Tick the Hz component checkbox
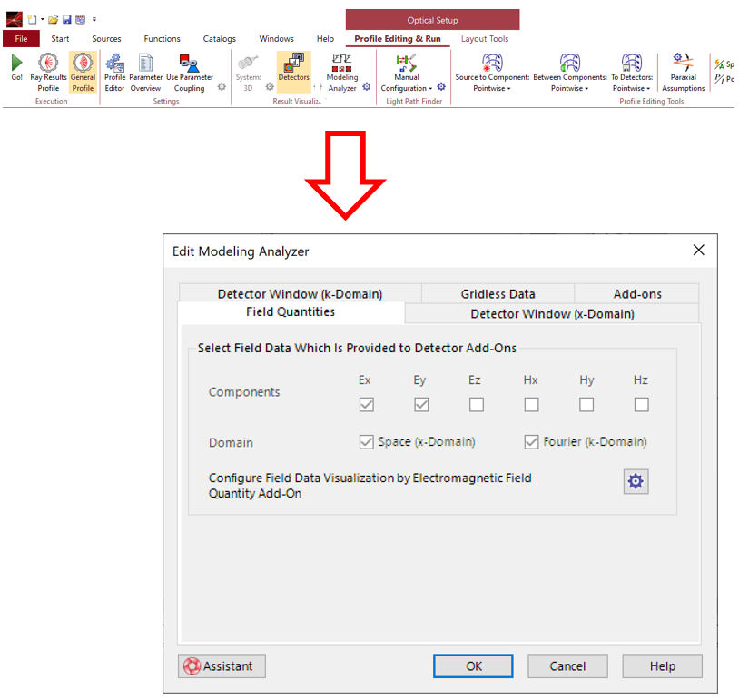The width and height of the screenshot is (739, 700). (641, 404)
